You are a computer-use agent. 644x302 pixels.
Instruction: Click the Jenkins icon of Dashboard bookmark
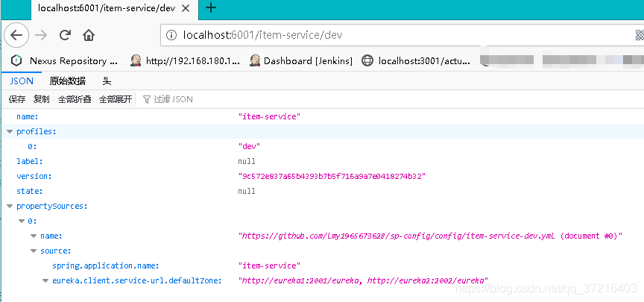tap(255, 61)
